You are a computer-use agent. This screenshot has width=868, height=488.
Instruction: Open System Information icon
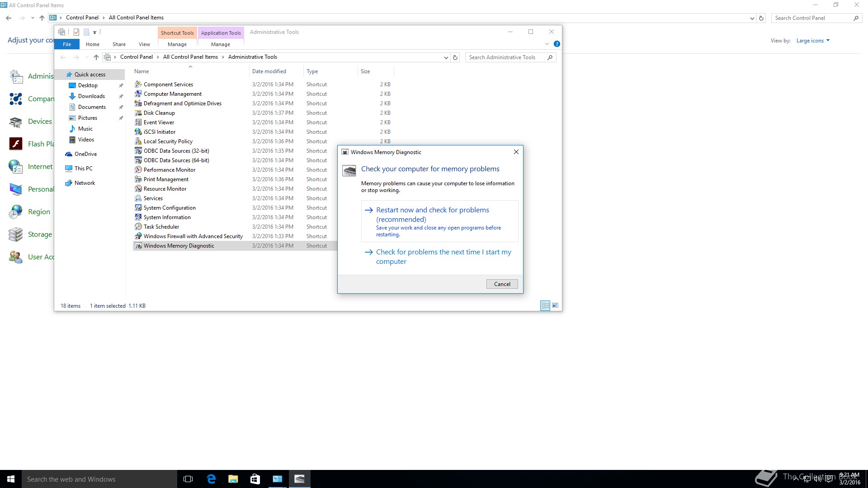pos(138,217)
